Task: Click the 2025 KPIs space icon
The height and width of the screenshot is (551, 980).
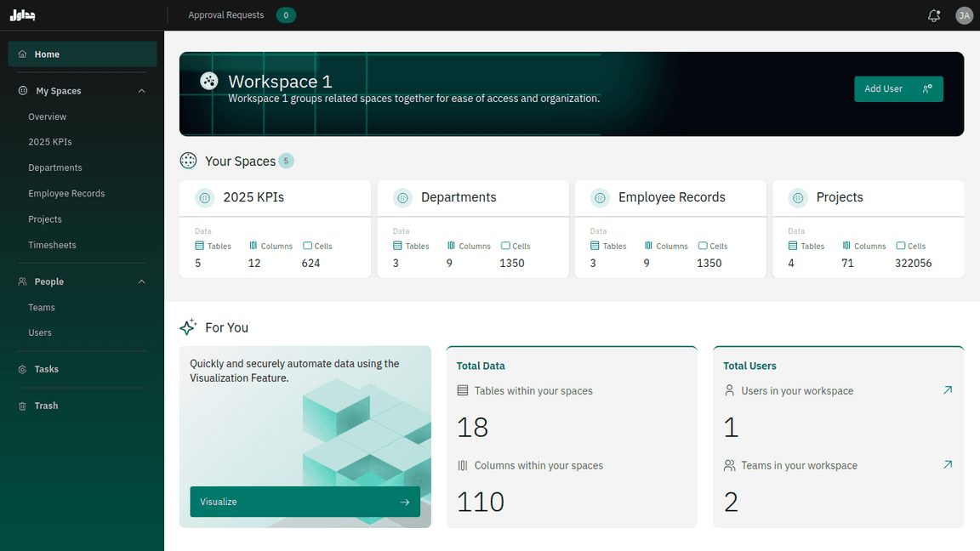Action: (x=204, y=197)
